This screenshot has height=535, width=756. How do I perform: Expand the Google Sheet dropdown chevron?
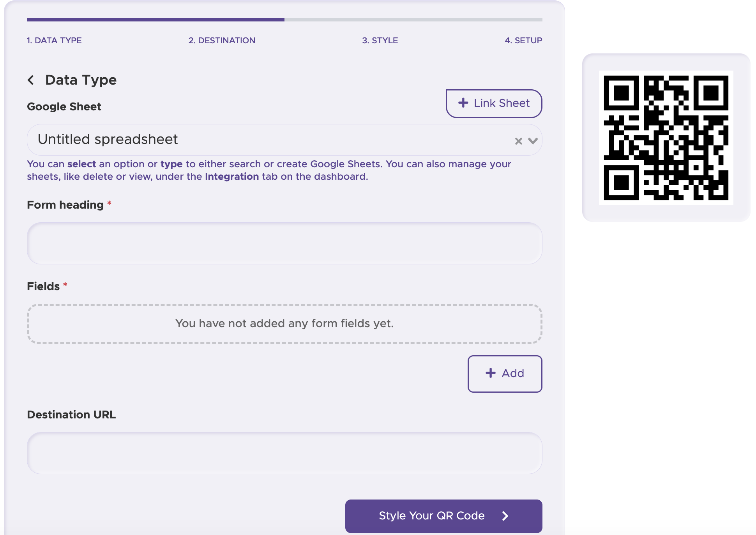pos(533,141)
